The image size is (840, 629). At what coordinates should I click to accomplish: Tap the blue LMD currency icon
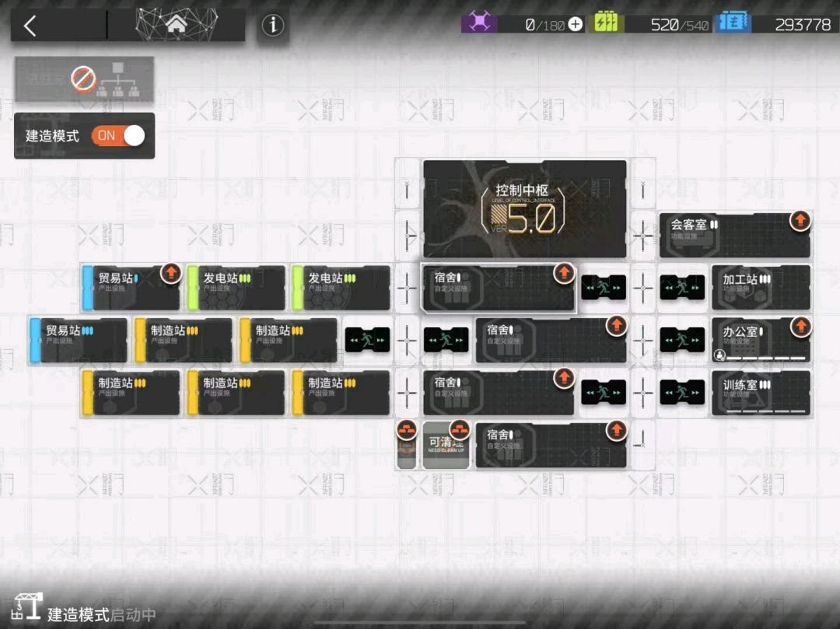(x=733, y=23)
